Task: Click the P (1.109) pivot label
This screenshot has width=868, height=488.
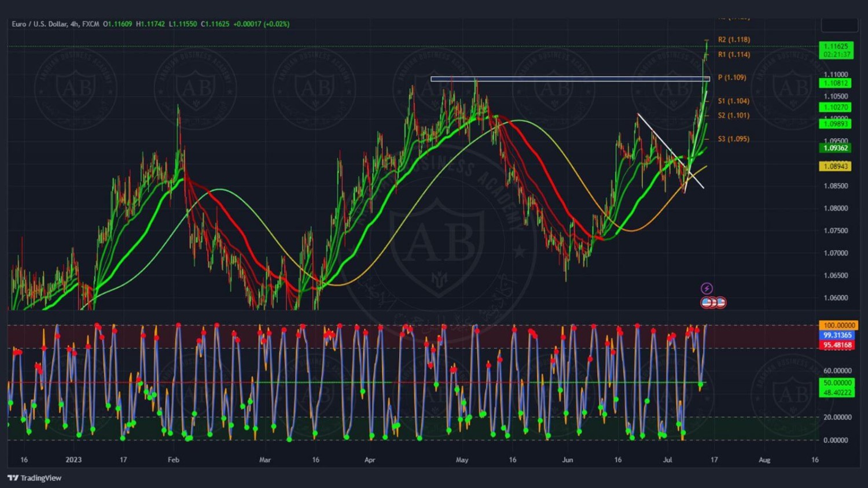Action: [732, 77]
